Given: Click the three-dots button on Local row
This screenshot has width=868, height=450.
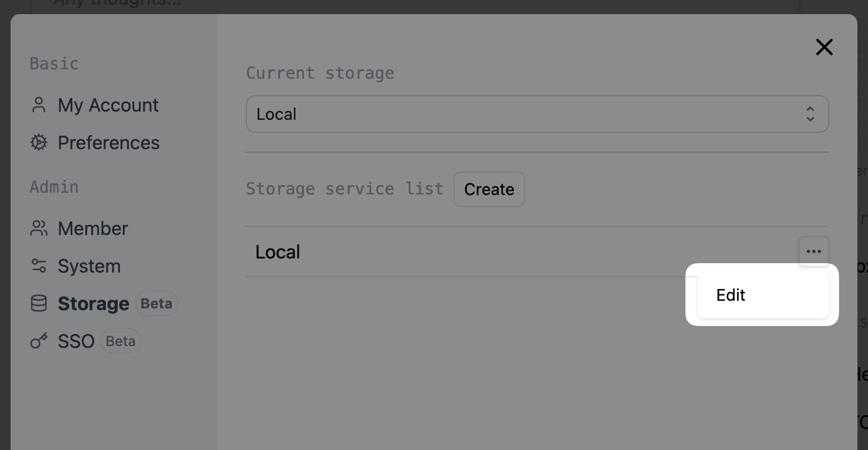Looking at the screenshot, I should (814, 251).
